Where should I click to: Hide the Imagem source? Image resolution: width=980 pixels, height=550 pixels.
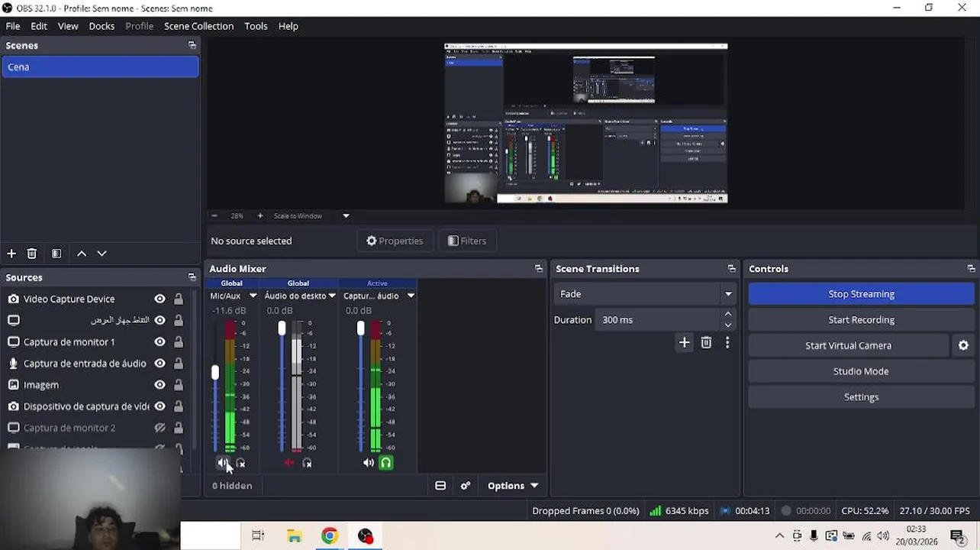(160, 385)
